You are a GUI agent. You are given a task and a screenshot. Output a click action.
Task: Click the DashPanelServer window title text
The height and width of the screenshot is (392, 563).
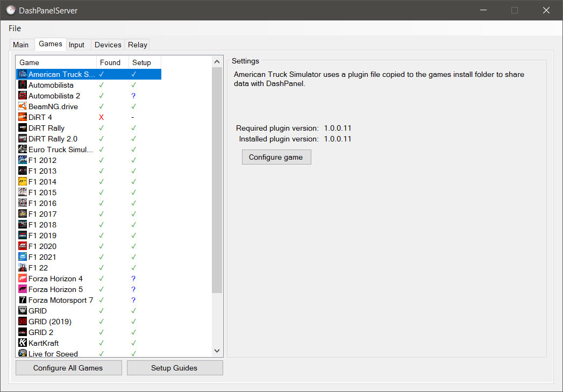[48, 10]
